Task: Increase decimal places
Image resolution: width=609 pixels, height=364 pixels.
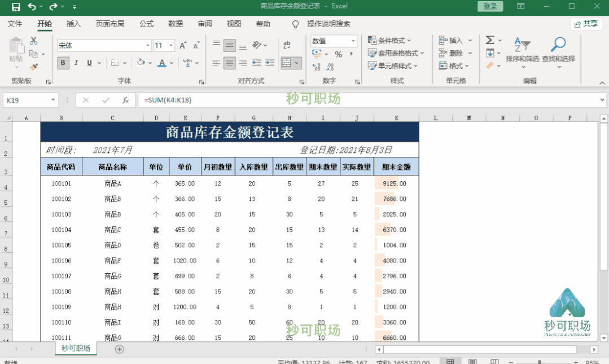Action: [316, 67]
